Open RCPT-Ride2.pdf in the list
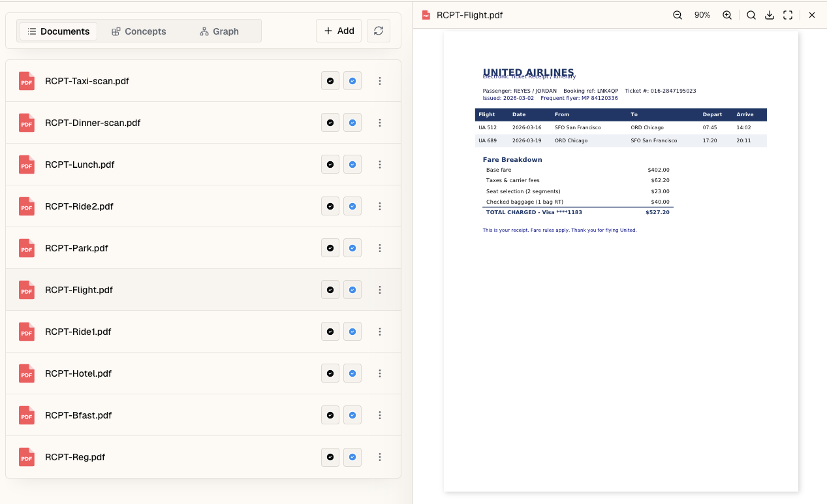The width and height of the screenshot is (827, 504). (203, 206)
